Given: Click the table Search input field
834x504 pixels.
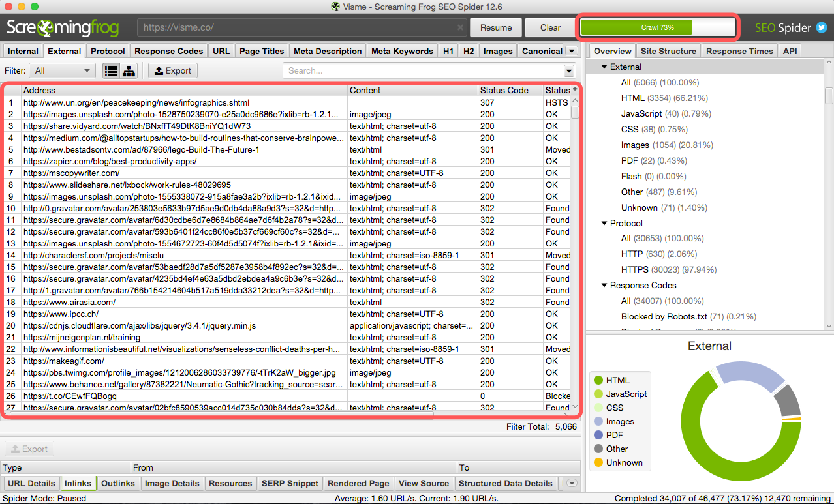Looking at the screenshot, I should coord(424,71).
